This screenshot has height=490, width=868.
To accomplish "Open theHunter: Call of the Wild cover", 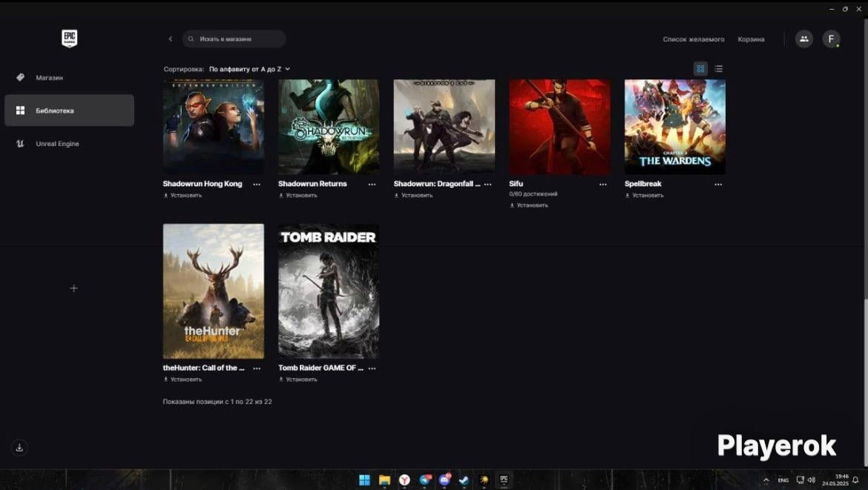I will 213,291.
